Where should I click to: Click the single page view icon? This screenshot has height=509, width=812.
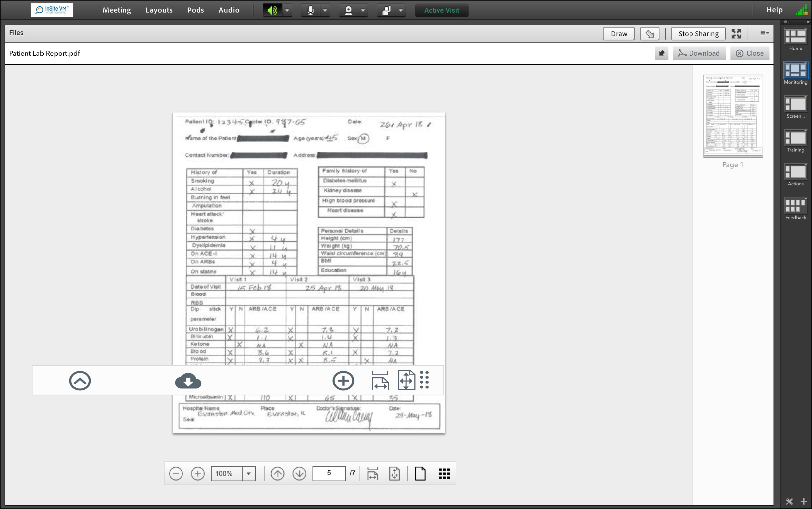point(420,474)
